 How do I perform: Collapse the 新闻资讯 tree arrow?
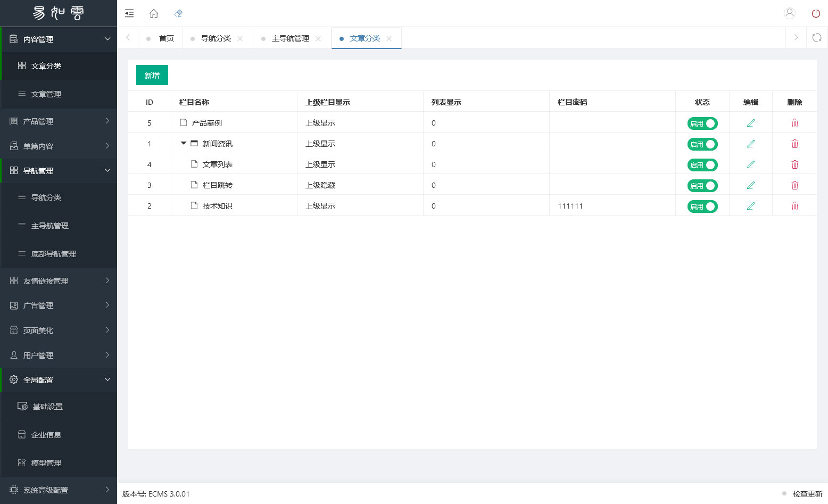pos(184,143)
